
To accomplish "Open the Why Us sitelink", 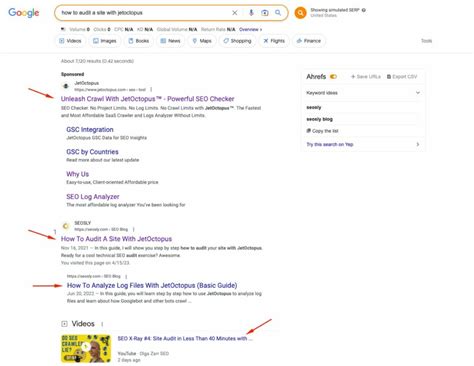I will 77,174.
